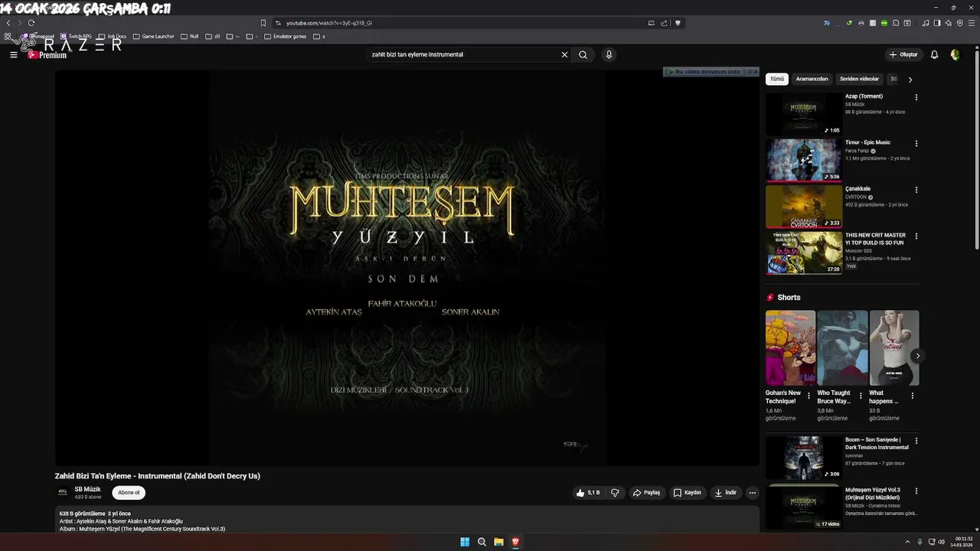Open the SB Müzik channel name link
Screen dimensions: 980x551
click(87, 489)
